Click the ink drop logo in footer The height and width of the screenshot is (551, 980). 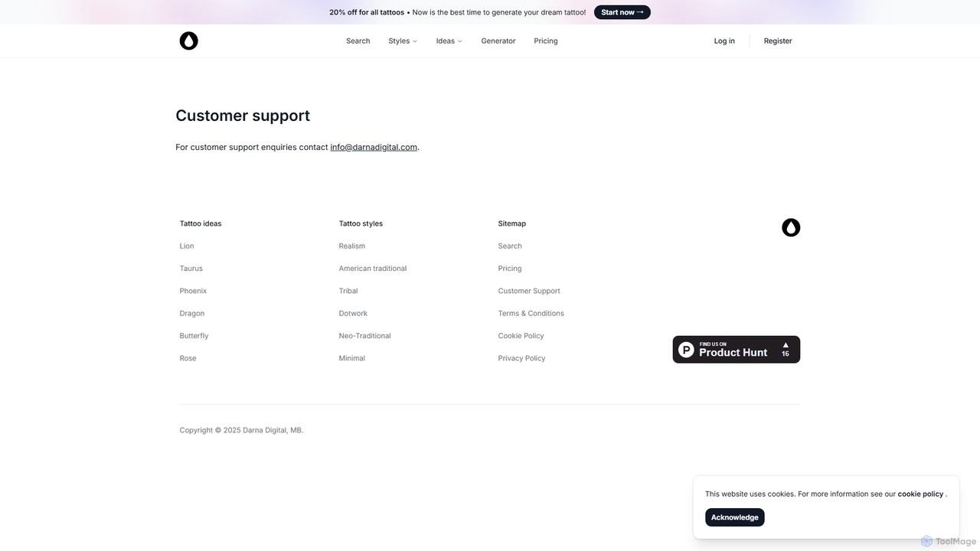coord(791,227)
